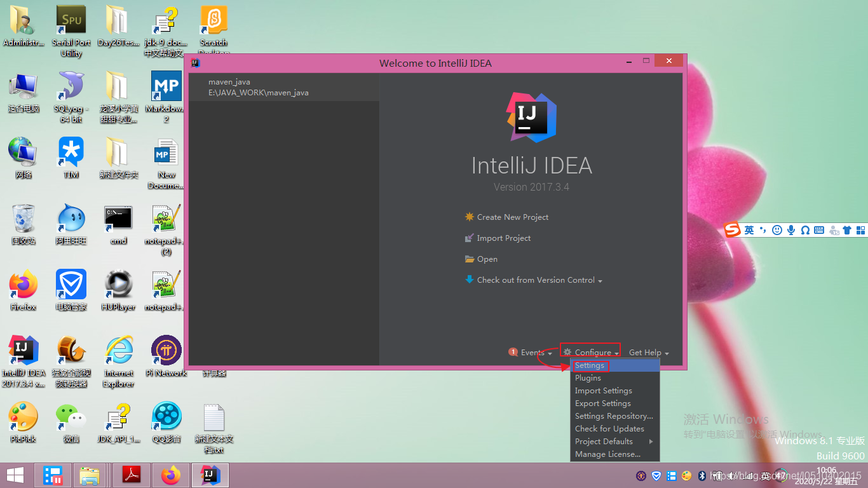Adjust volume via the taskbar speaker control
The height and width of the screenshot is (488, 868).
point(732,475)
